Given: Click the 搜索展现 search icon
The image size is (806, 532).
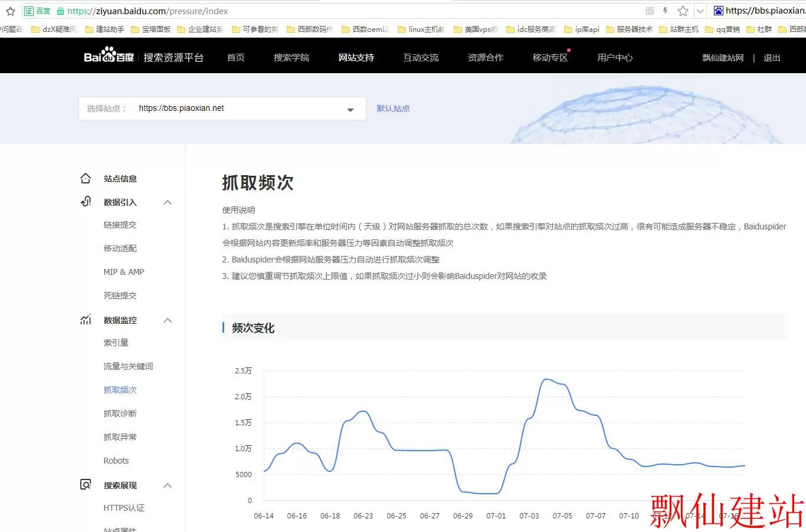Looking at the screenshot, I should [86, 485].
